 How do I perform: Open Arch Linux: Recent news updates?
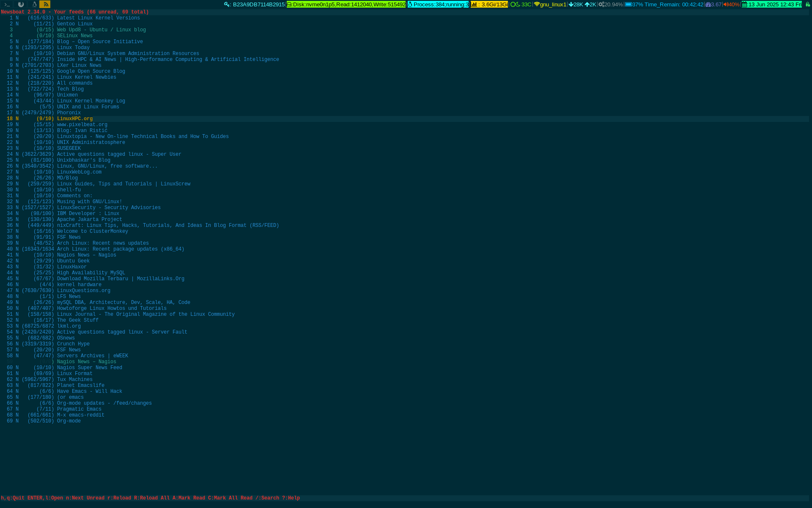(x=103, y=243)
